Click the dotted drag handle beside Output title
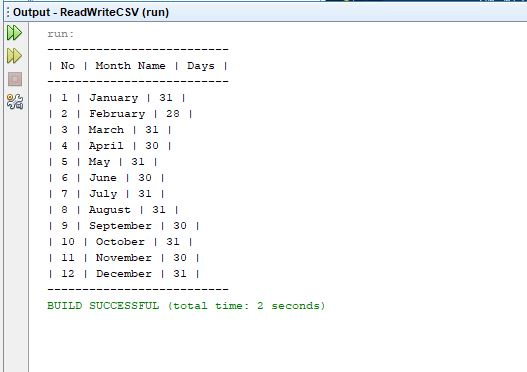This screenshot has width=527, height=372. point(8,12)
